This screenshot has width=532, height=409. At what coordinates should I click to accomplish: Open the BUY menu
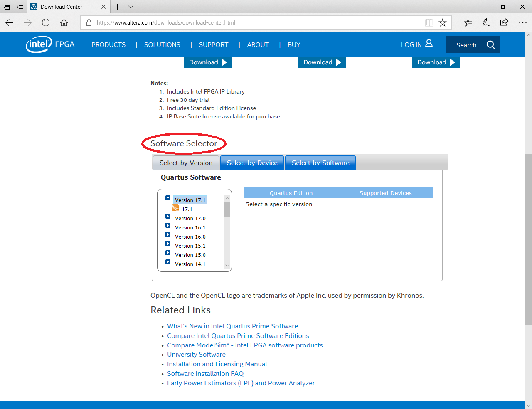[294, 45]
